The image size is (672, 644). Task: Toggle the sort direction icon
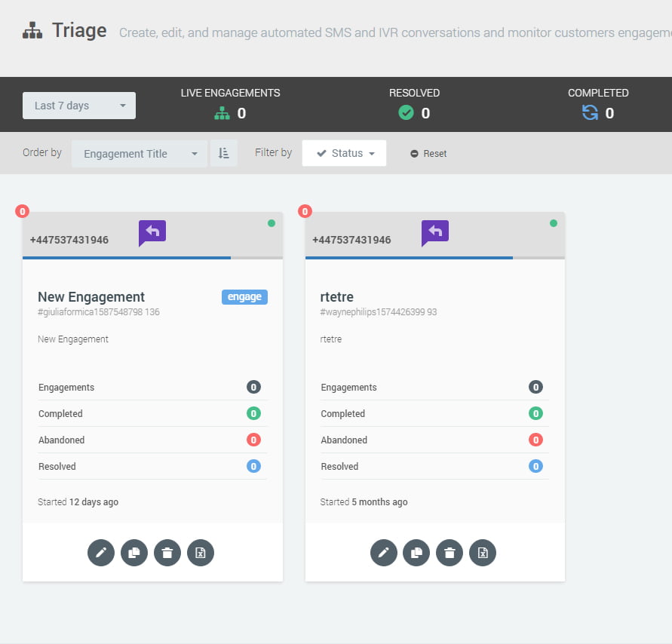click(x=223, y=153)
